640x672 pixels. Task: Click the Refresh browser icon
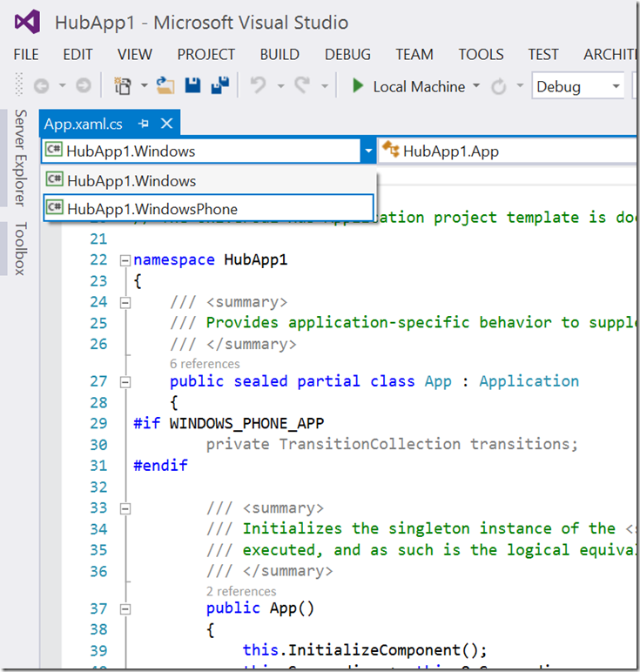(499, 87)
